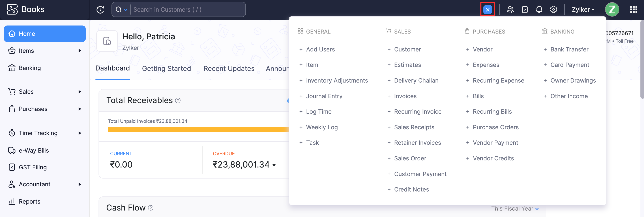
Task: Switch to Recent Updates tab
Action: (229, 68)
